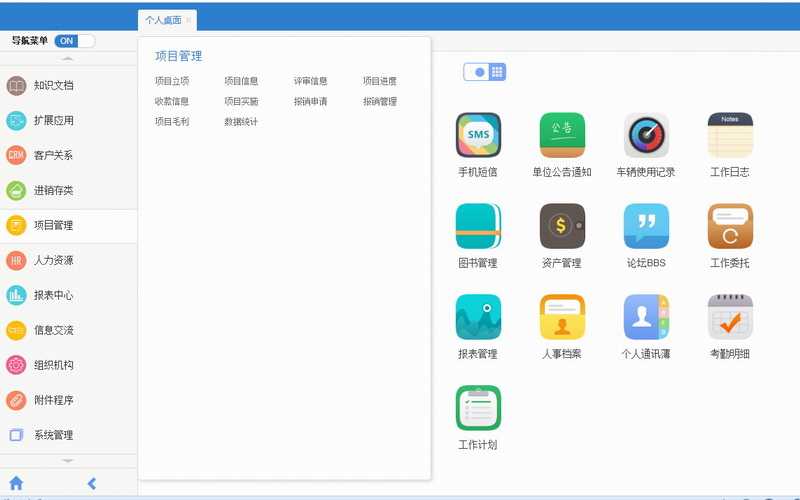Open the 报表中心 menu label
This screenshot has height=500, width=800.
[54, 295]
